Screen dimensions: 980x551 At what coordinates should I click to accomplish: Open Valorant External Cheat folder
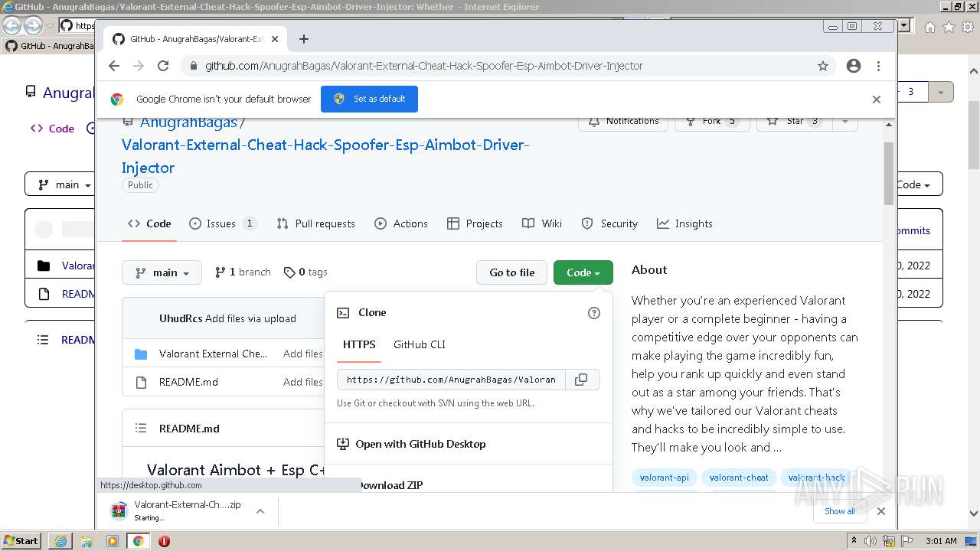[213, 354]
